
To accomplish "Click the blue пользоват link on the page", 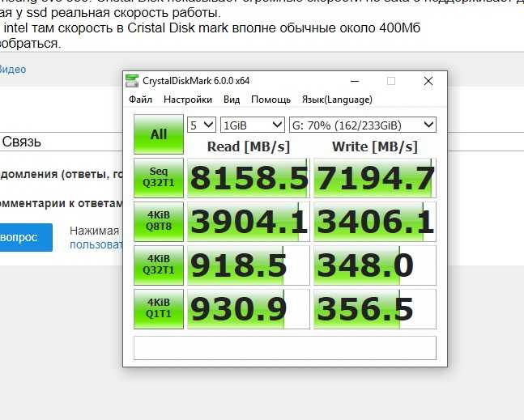I will 96,244.
